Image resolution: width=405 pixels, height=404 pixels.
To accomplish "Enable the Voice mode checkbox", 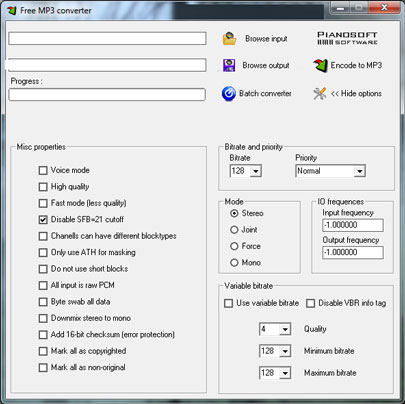I will pos(43,170).
